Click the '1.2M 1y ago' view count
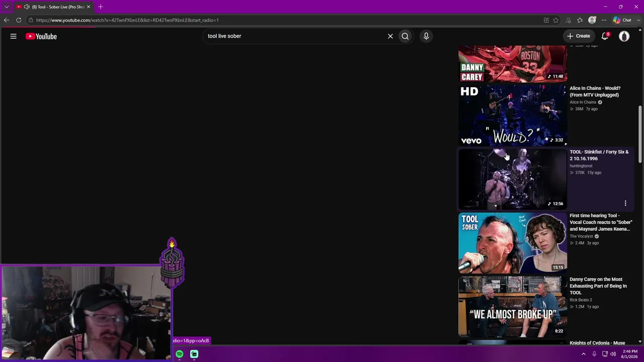The height and width of the screenshot is (362, 644). point(584,307)
